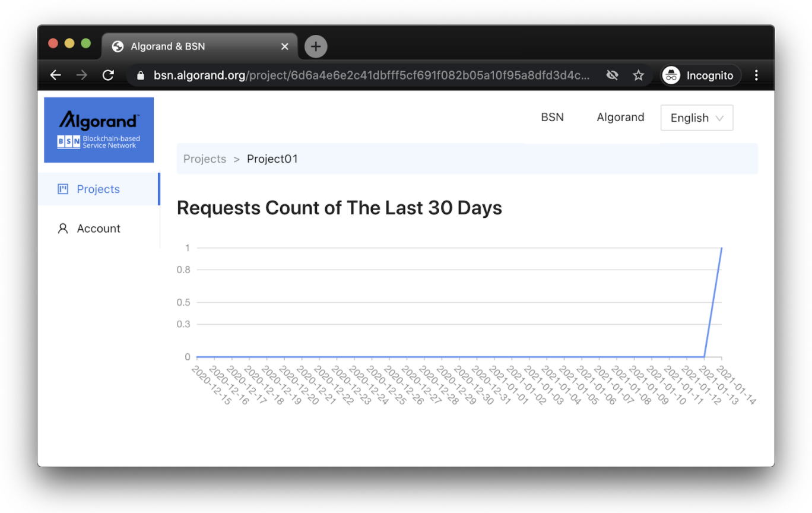This screenshot has width=812, height=513.
Task: Bookmark this page with the star icon
Action: point(638,75)
